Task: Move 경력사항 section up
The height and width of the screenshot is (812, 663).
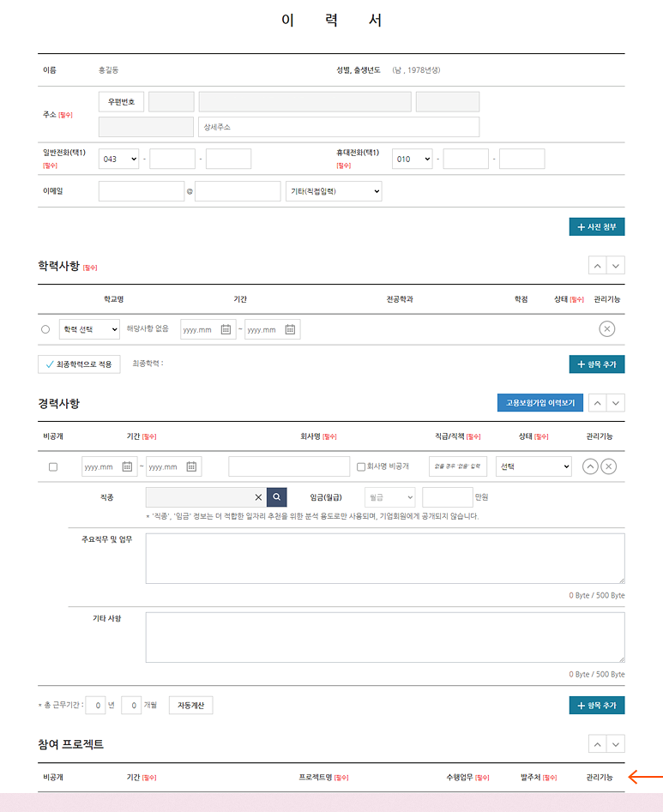Action: coord(598,403)
